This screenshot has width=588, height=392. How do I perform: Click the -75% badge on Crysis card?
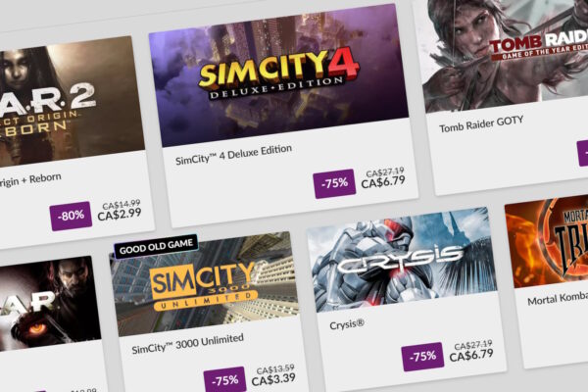pyautogui.click(x=421, y=358)
